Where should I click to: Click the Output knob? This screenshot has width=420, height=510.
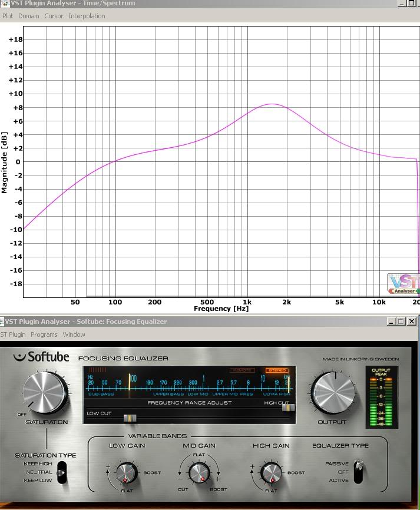(x=333, y=393)
